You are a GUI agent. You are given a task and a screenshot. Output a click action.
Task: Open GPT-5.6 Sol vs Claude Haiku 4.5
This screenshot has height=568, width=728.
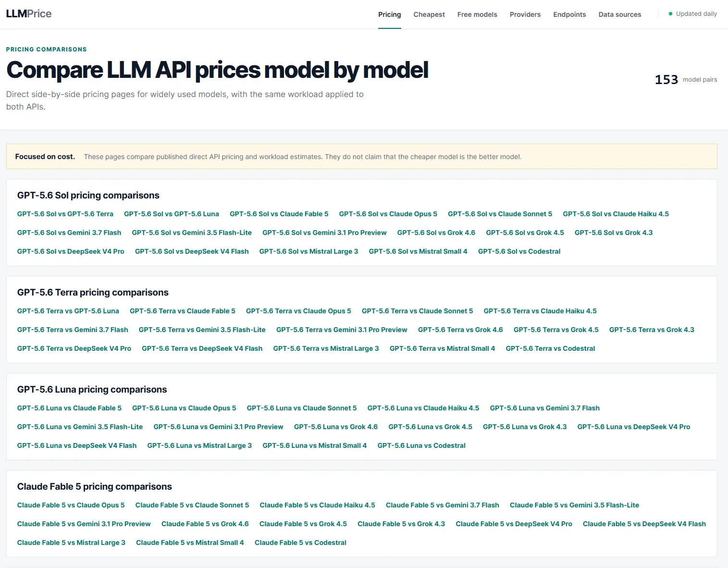tap(616, 214)
